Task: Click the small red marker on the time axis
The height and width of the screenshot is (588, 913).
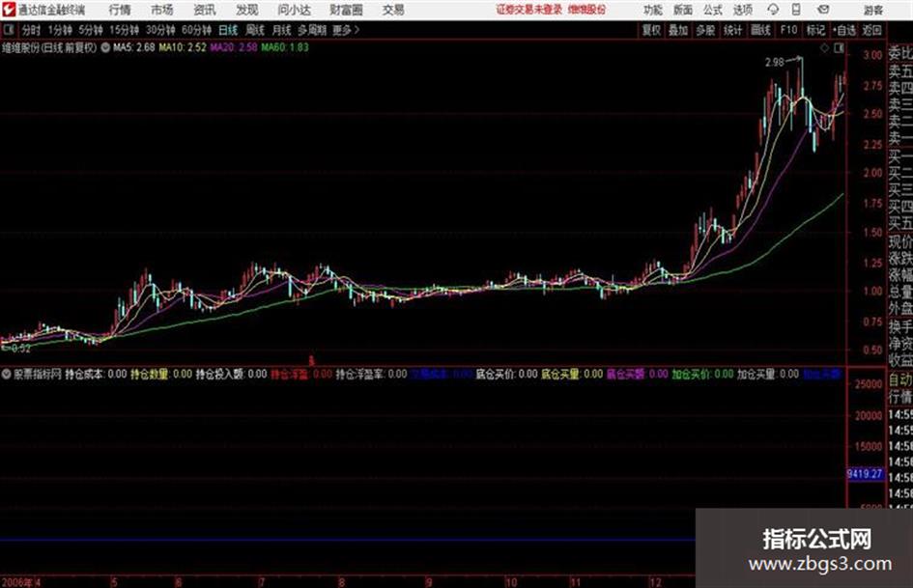Action: coord(311,360)
